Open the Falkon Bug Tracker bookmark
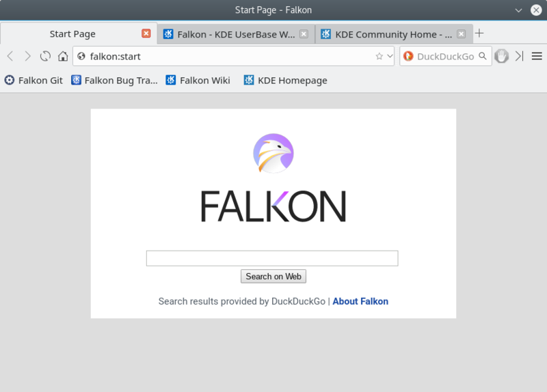Screen dimensions: 547x392 pos(114,81)
